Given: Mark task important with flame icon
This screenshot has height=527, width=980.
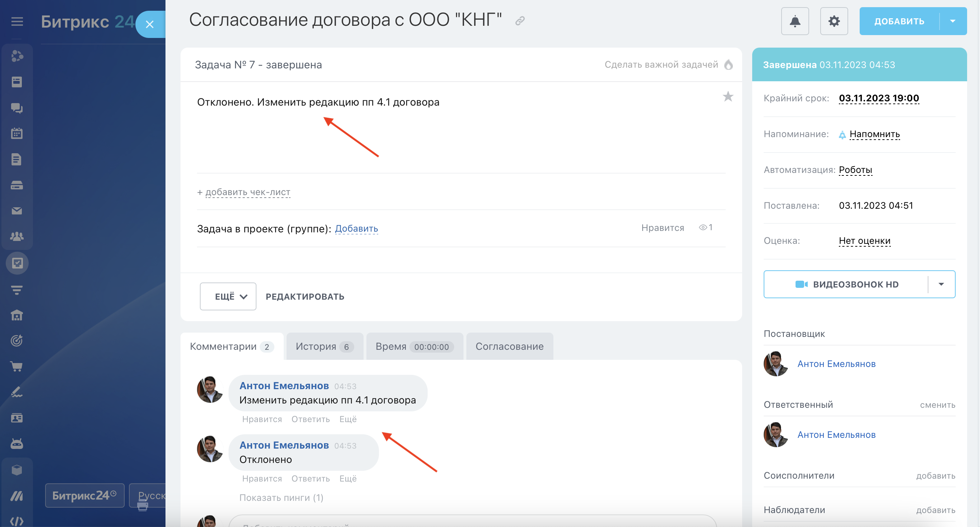Looking at the screenshot, I should click(728, 65).
